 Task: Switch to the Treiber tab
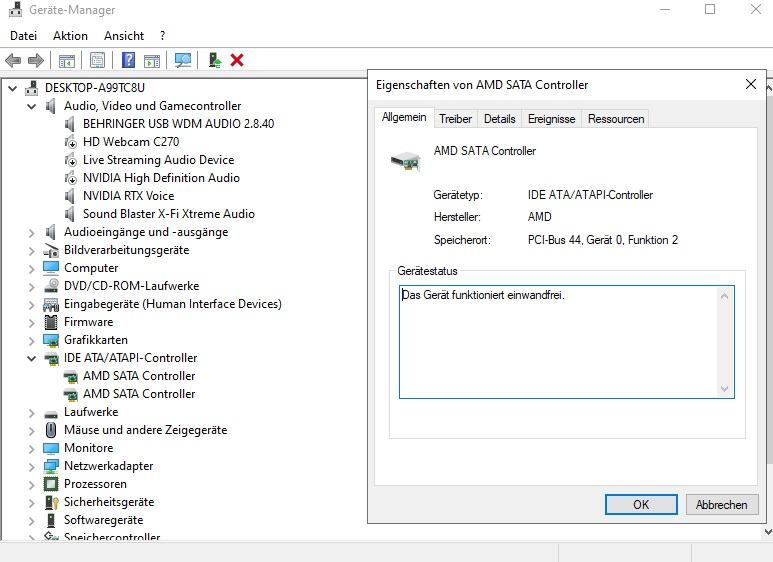tap(456, 119)
